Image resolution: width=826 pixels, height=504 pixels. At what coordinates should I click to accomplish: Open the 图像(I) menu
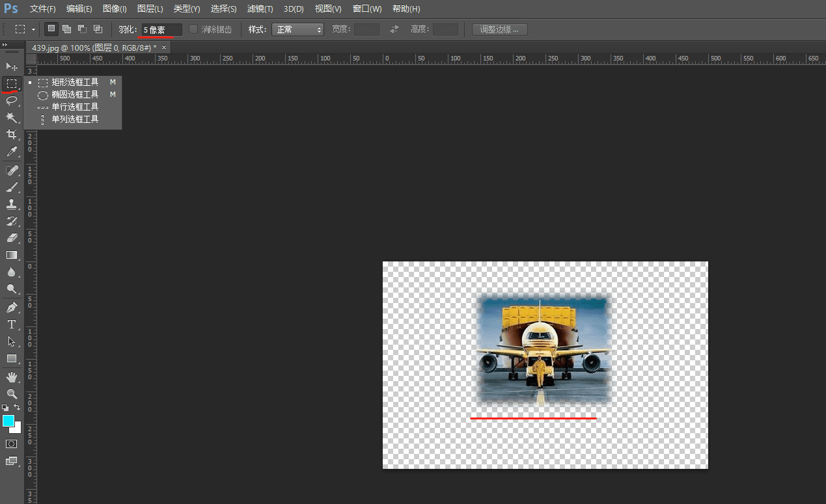tap(115, 9)
